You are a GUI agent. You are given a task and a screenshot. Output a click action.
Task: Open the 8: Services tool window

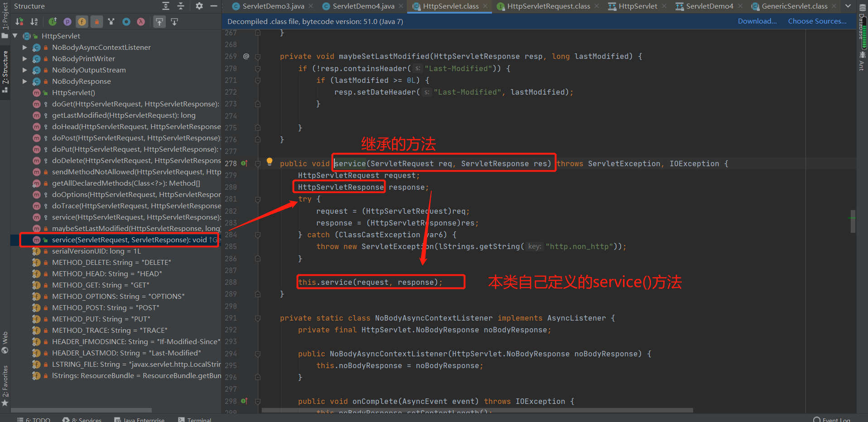pyautogui.click(x=82, y=419)
